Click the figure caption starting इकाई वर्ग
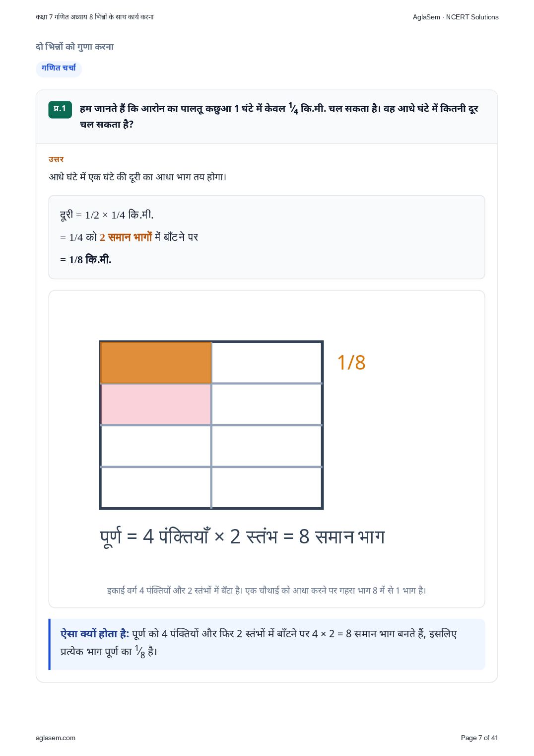The width and height of the screenshot is (534, 756). point(267,590)
